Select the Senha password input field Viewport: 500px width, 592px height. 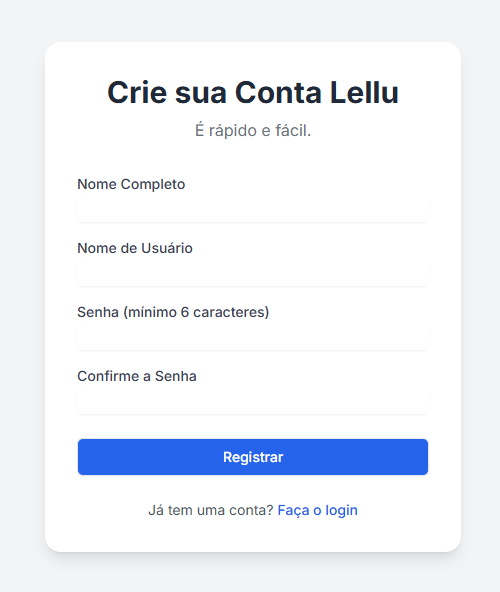click(x=253, y=338)
